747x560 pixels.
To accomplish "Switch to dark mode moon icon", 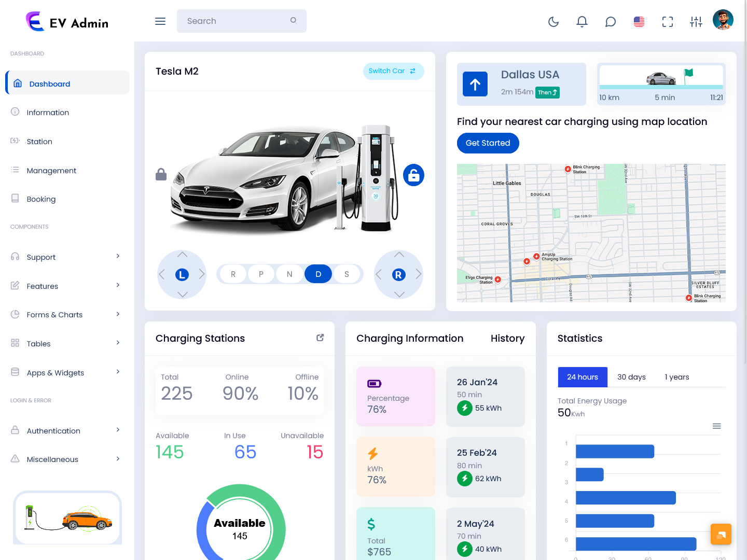I will pyautogui.click(x=554, y=21).
